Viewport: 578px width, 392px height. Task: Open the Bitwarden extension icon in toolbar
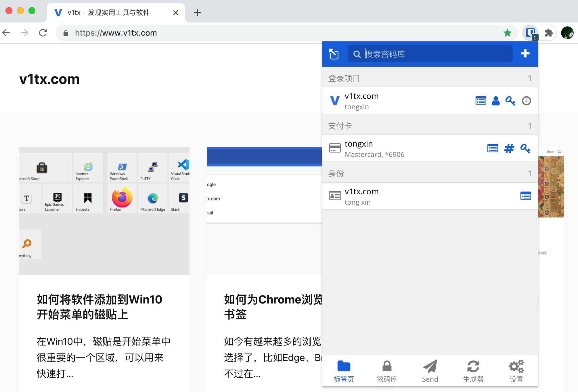click(530, 32)
